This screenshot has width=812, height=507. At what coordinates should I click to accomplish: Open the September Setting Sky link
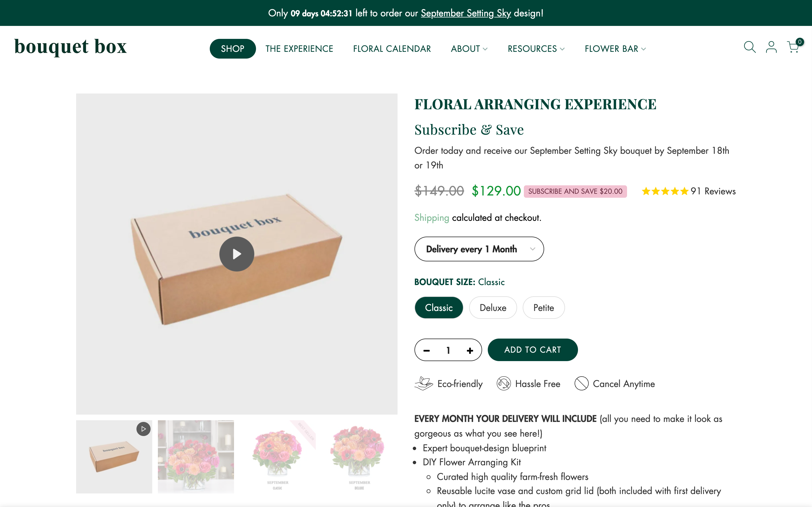pos(466,13)
